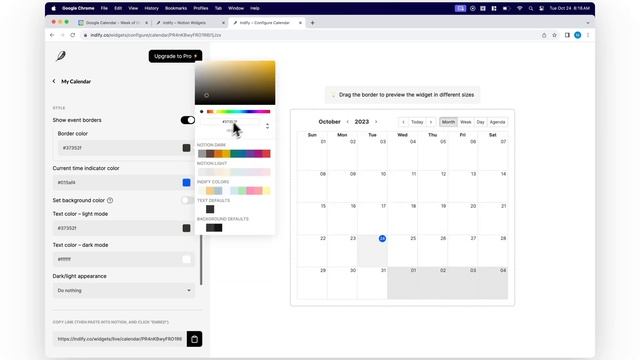Click the battery status icon

coord(506,8)
